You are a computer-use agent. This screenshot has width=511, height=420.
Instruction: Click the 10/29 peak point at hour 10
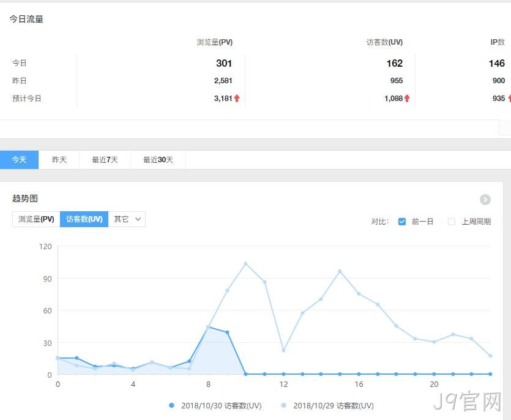point(246,264)
